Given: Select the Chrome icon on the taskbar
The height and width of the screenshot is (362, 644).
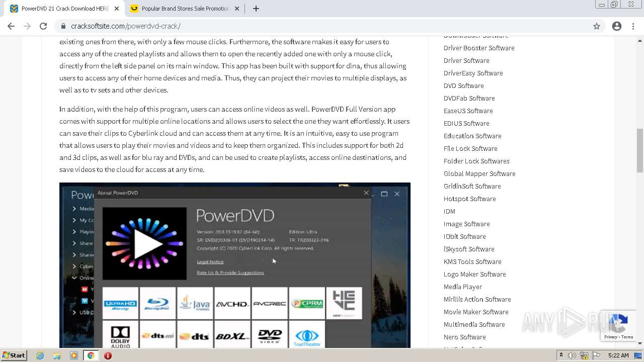Looking at the screenshot, I should pos(91,355).
